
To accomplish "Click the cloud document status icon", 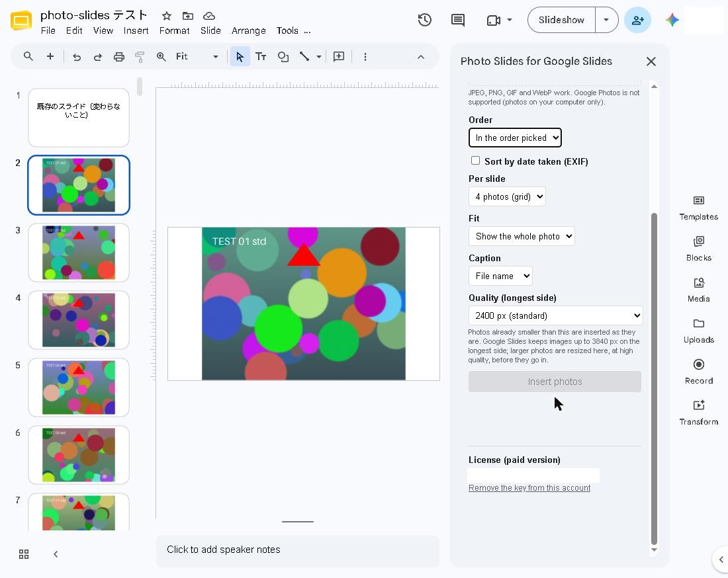I will [209, 17].
